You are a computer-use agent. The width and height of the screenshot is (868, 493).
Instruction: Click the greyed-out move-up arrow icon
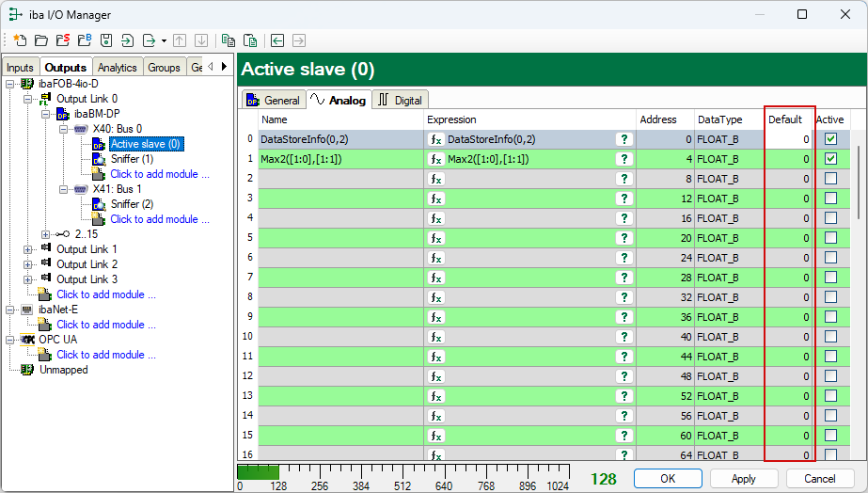(180, 40)
